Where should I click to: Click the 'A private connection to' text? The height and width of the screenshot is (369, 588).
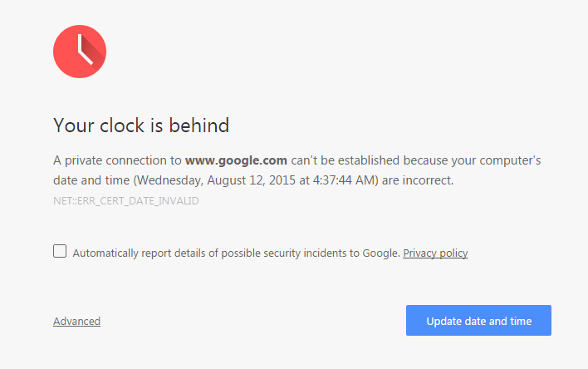pos(117,160)
